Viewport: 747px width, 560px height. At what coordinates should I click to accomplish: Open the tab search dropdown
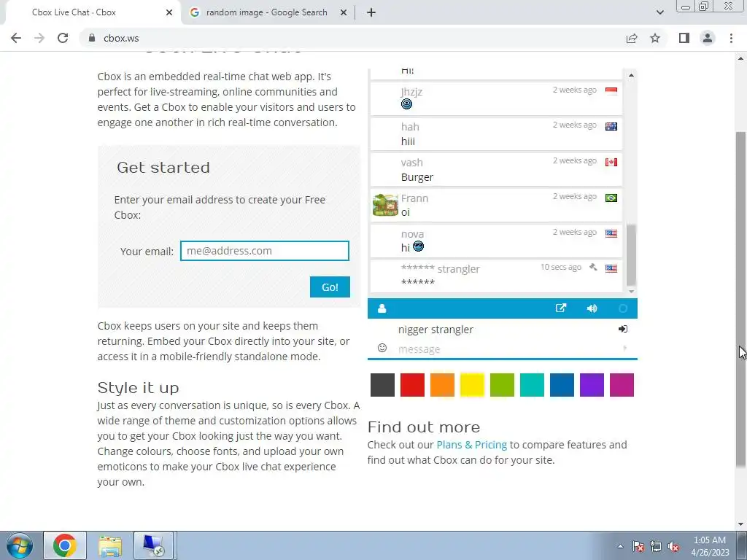pos(659,12)
